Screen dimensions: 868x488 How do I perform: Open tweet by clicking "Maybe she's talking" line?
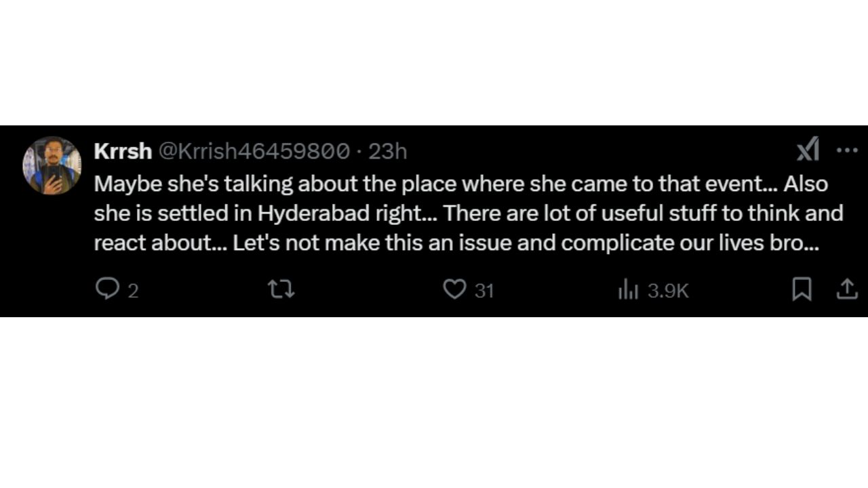tap(461, 184)
